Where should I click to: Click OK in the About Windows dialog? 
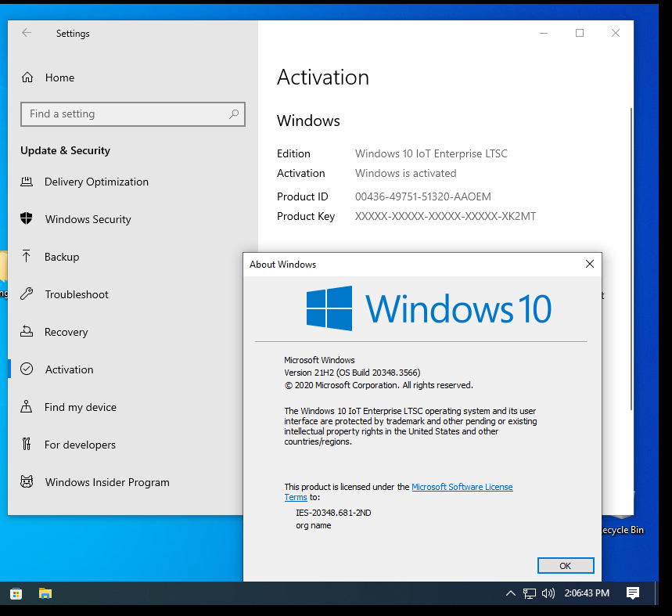(x=566, y=566)
